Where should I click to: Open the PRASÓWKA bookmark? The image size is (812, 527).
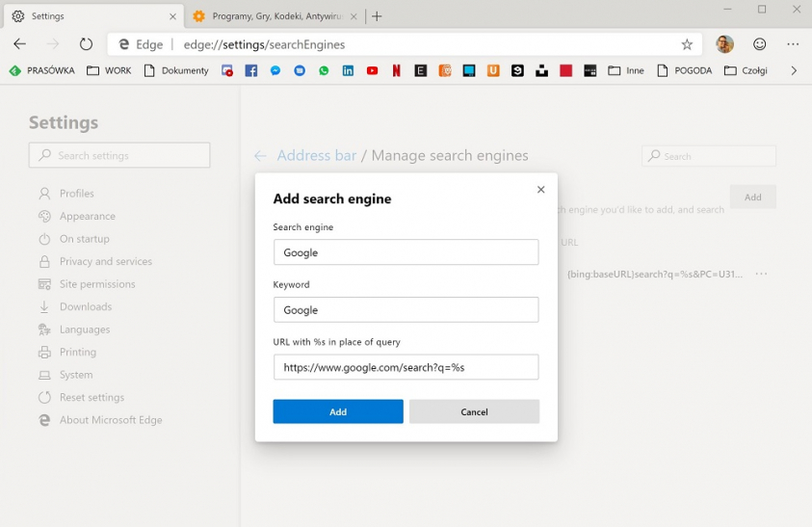42,71
